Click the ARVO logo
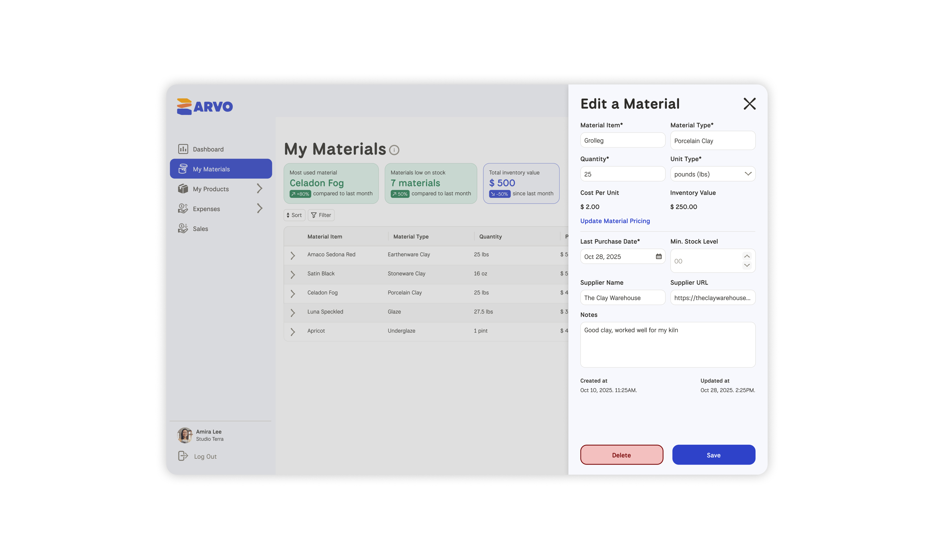This screenshot has width=934, height=560. click(x=205, y=106)
